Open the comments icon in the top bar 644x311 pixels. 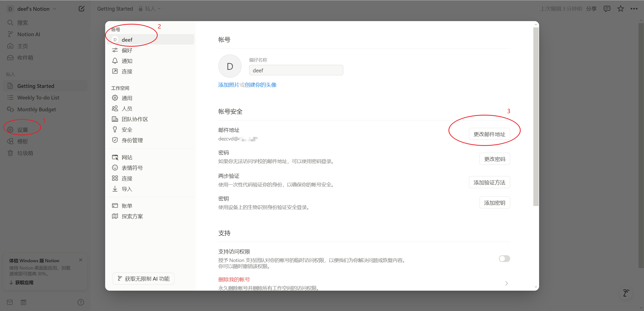tap(607, 9)
